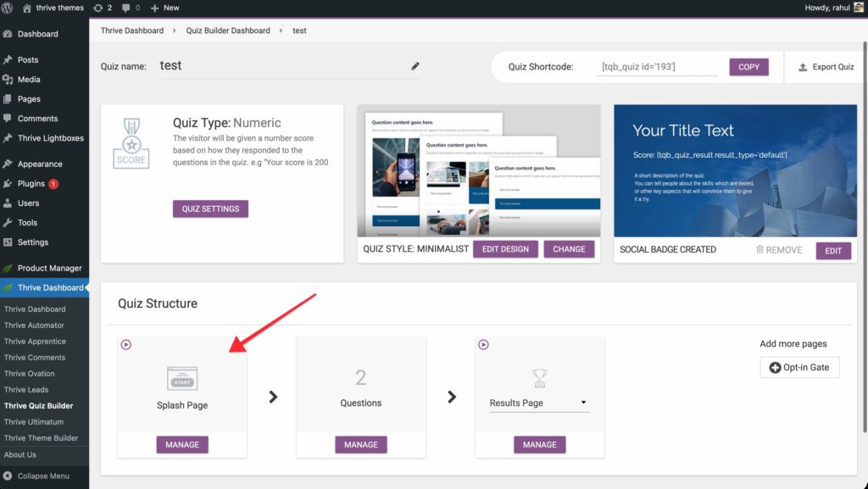The height and width of the screenshot is (489, 868).
Task: Open the New content menu
Action: 164,8
